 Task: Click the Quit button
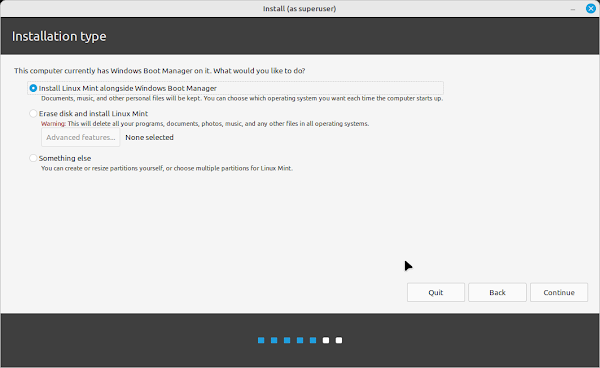(x=435, y=292)
